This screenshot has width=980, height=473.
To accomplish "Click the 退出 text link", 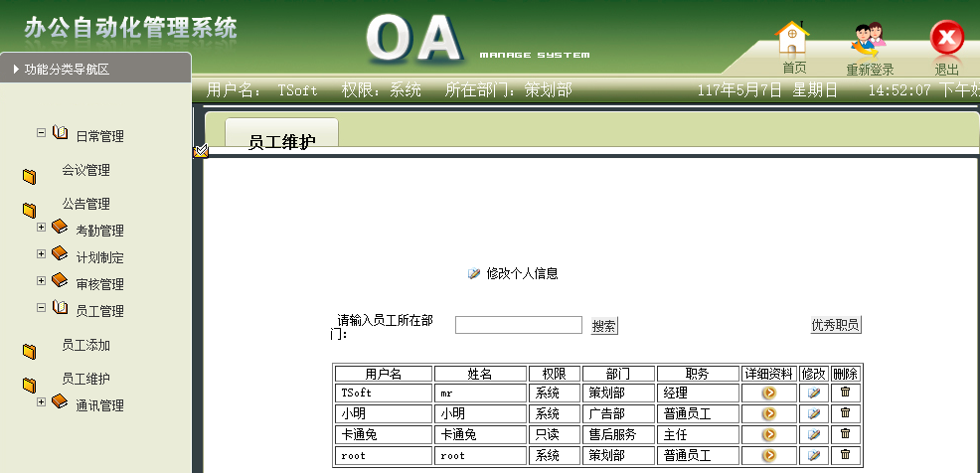I will (946, 70).
